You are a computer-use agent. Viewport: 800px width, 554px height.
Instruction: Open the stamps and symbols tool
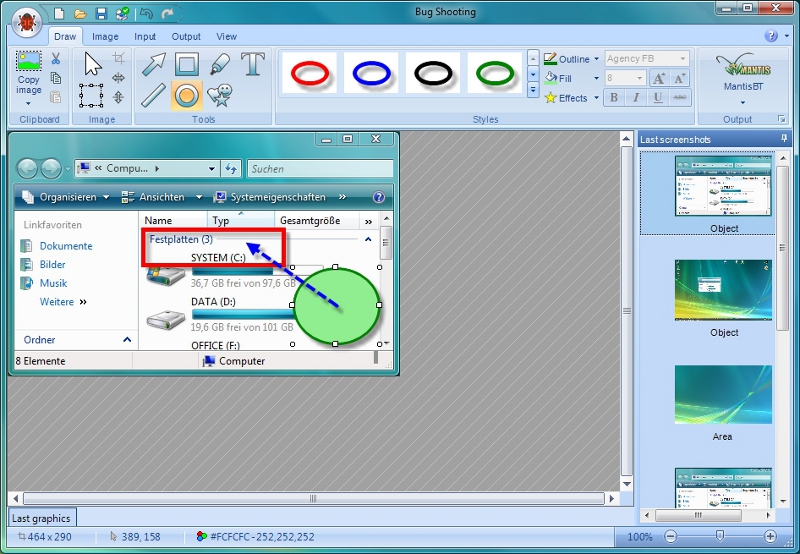(219, 96)
